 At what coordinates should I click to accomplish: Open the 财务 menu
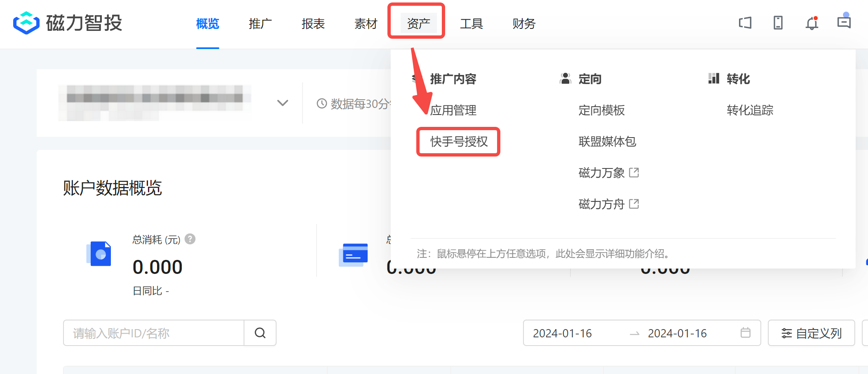524,23
